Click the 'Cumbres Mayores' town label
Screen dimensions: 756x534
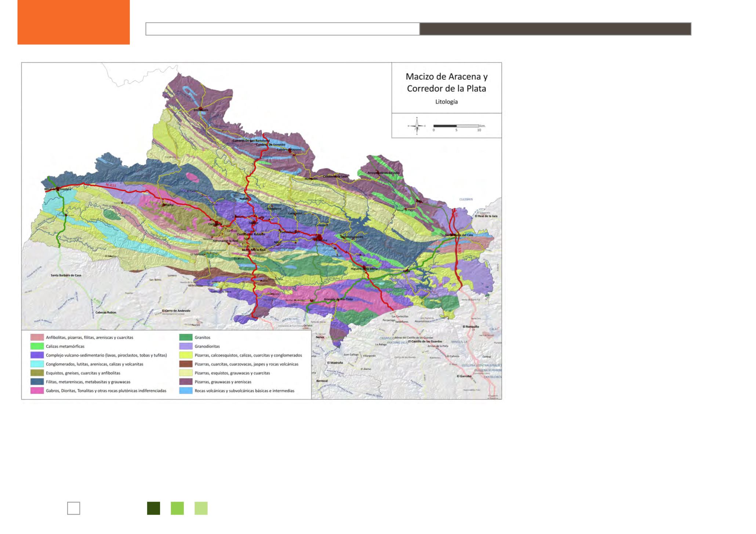289,149
